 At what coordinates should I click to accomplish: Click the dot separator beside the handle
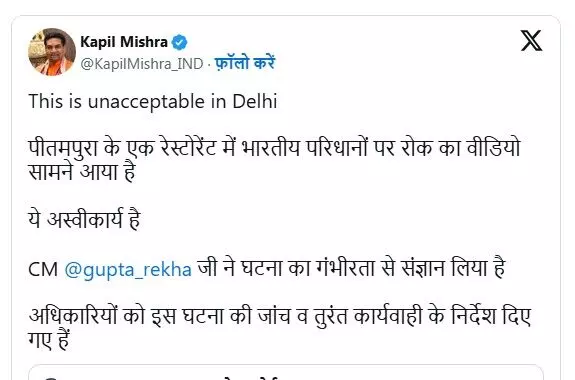point(209,64)
